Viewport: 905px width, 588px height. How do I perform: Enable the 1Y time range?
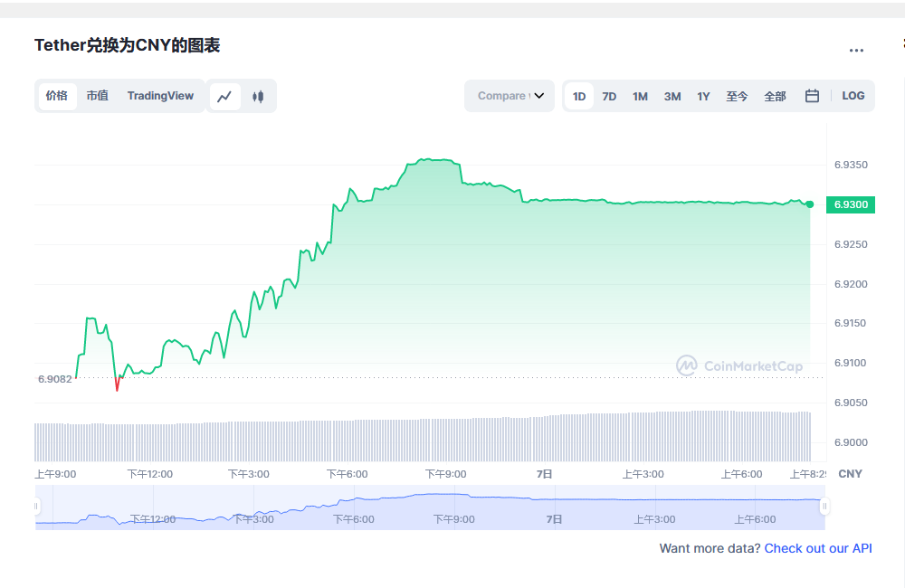click(703, 95)
